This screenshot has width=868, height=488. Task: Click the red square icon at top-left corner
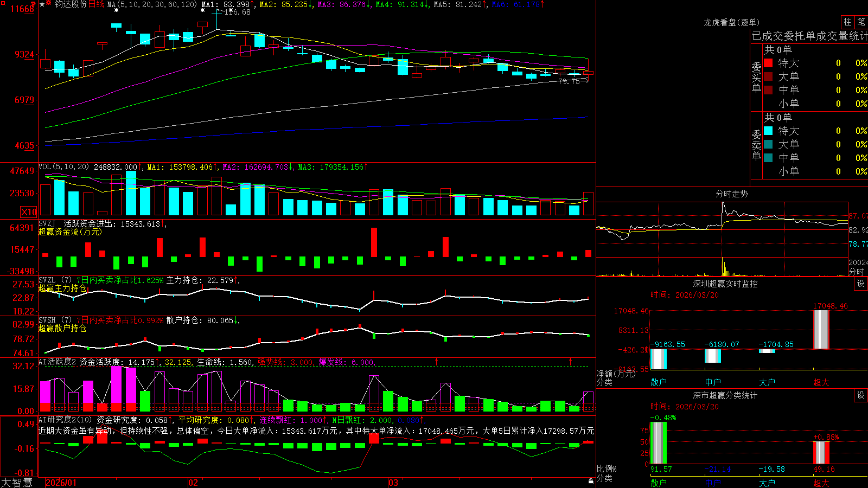(x=3, y=3)
